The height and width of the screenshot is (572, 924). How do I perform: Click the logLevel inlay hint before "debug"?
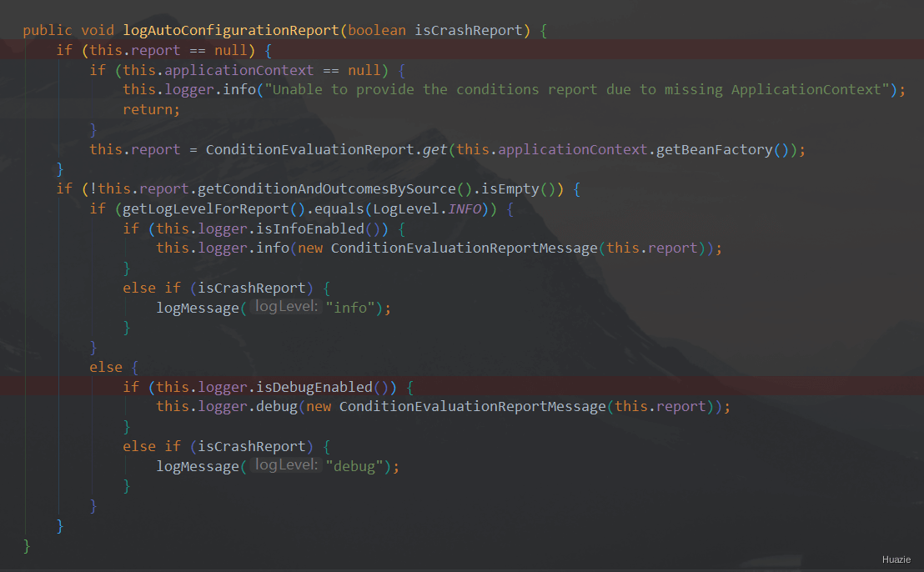click(x=286, y=466)
